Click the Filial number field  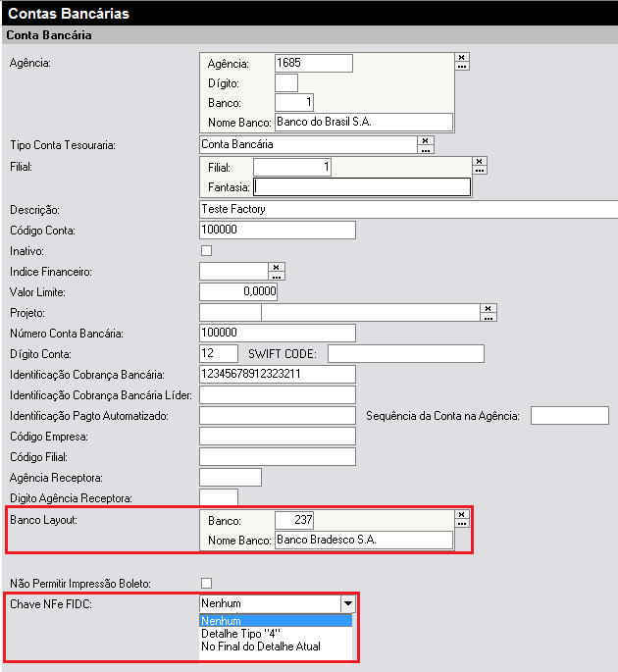point(292,167)
